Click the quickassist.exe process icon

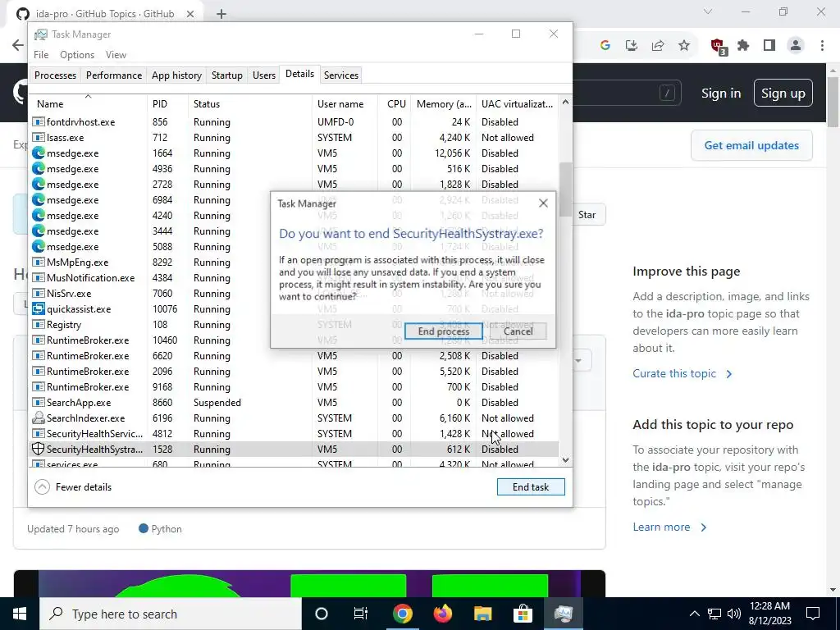point(38,309)
